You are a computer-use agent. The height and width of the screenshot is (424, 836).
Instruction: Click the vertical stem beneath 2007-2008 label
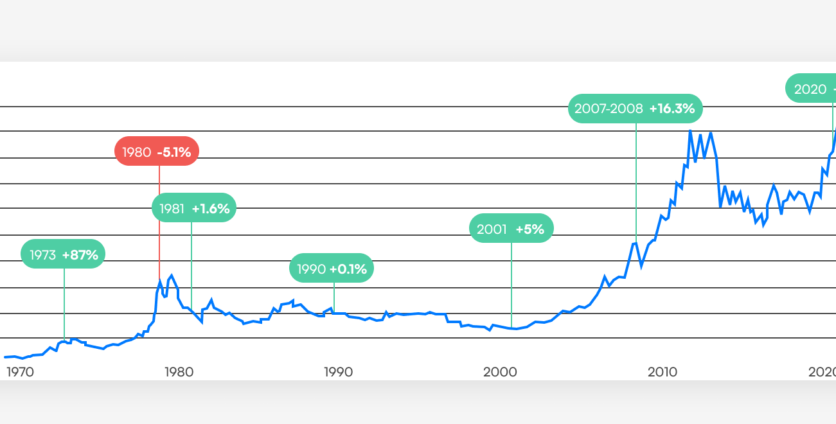coord(637,180)
